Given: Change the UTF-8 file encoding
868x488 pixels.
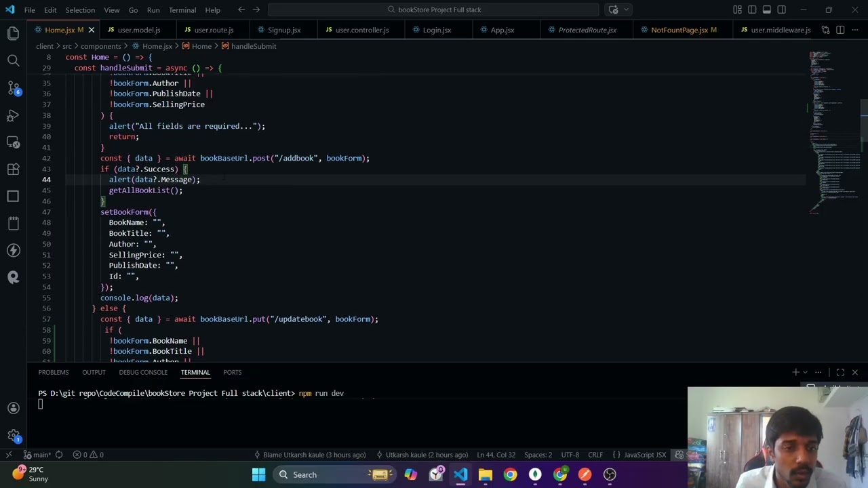Looking at the screenshot, I should [570, 455].
